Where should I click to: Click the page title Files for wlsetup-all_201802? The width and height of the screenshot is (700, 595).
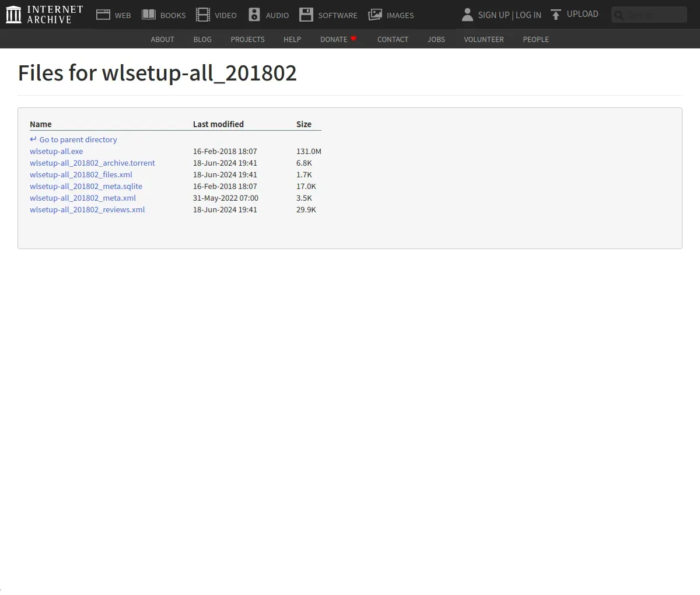(157, 73)
